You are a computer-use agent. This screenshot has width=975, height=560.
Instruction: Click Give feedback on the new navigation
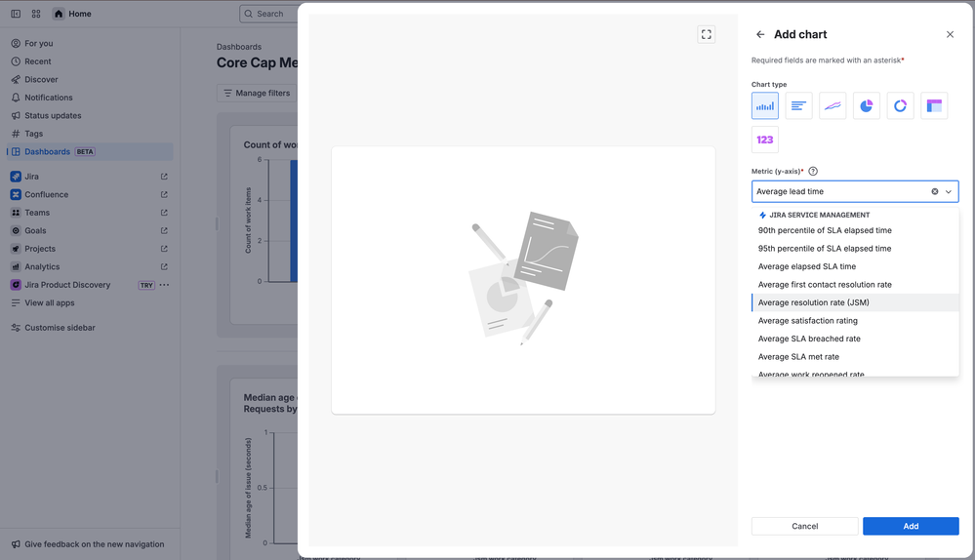[88, 544]
